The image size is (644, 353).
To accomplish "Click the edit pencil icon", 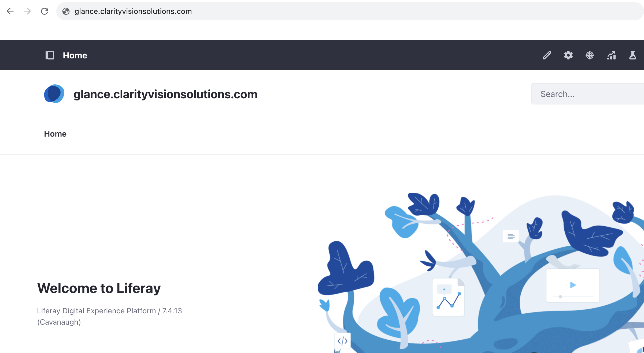I will pos(547,55).
